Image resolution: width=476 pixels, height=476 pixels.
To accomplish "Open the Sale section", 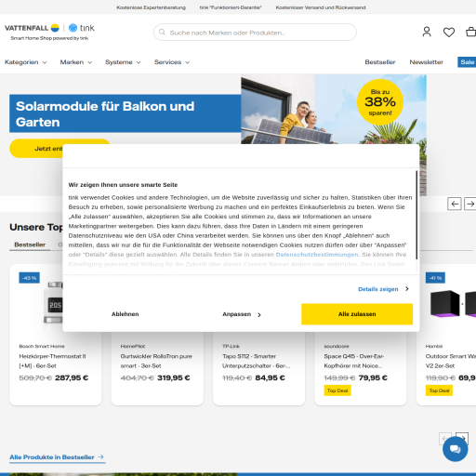I will (467, 62).
